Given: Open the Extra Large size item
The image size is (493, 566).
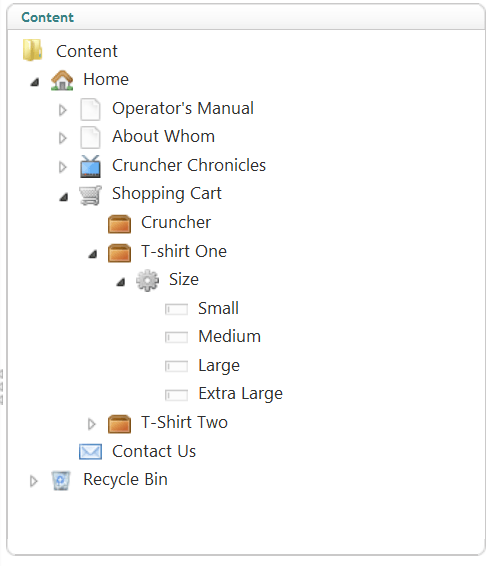Looking at the screenshot, I should point(240,394).
